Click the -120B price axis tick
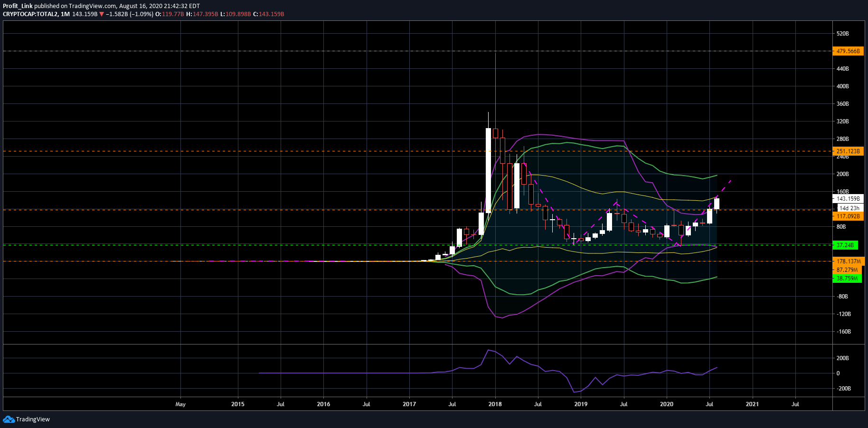 (844, 314)
